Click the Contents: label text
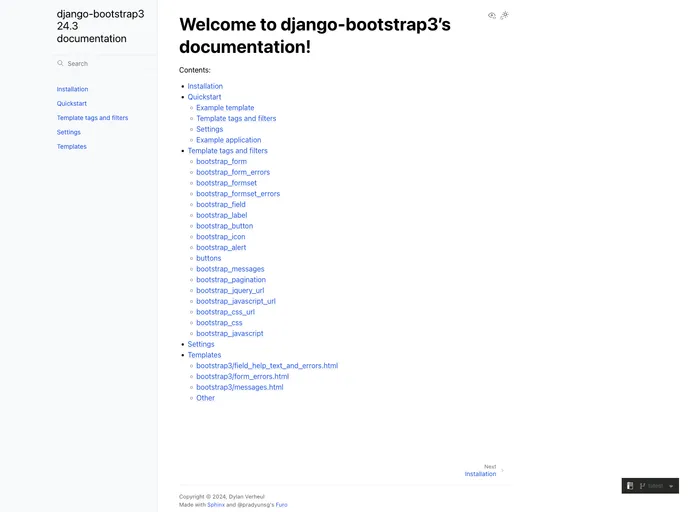Screen dimensions: 688x512 (195, 70)
